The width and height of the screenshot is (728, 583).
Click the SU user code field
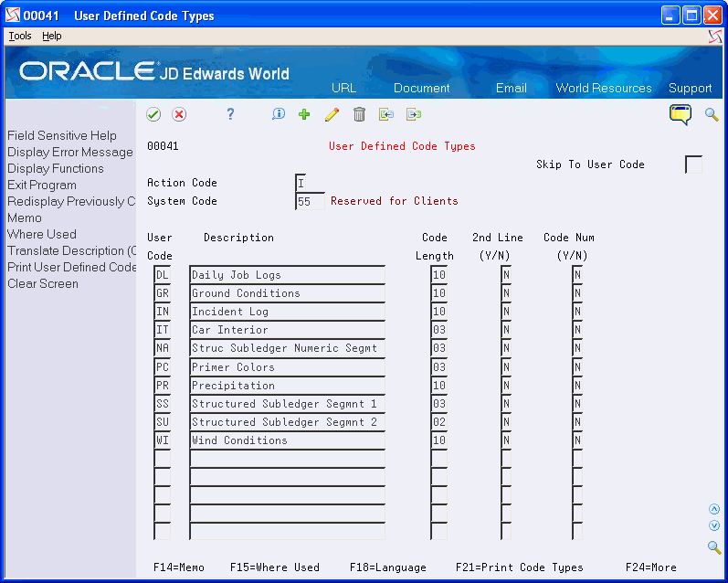(x=162, y=422)
